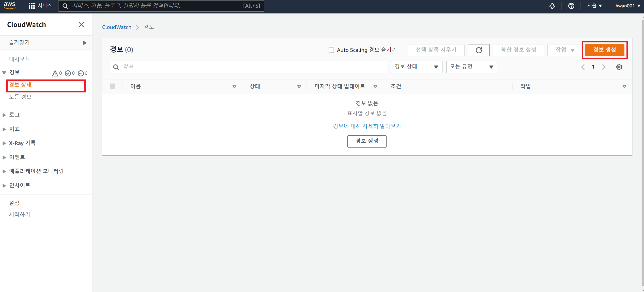
Task: Close the CloudWatch sidebar with X
Action: point(81,25)
